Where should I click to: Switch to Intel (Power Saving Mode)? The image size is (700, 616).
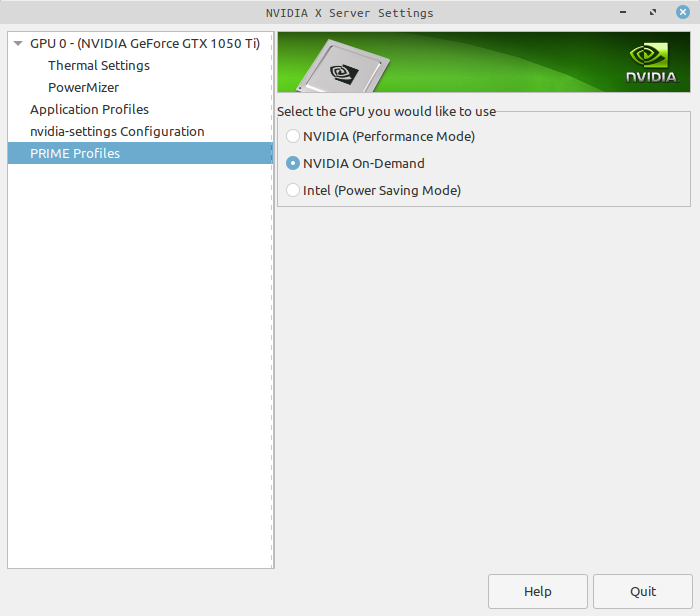point(292,190)
